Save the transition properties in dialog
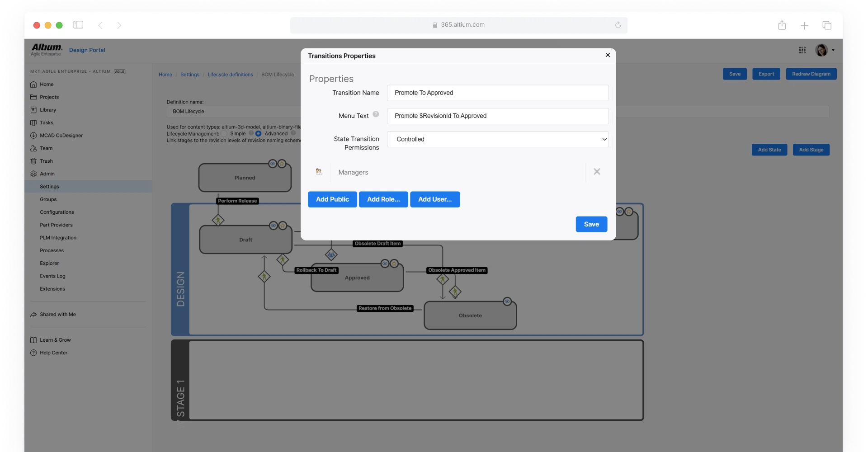The height and width of the screenshot is (452, 868). coord(591,224)
